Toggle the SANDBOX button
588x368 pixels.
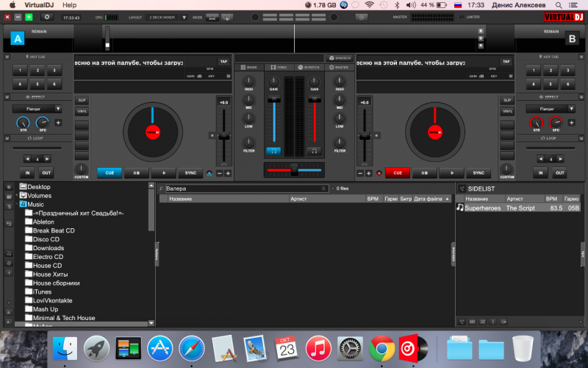coord(340,58)
